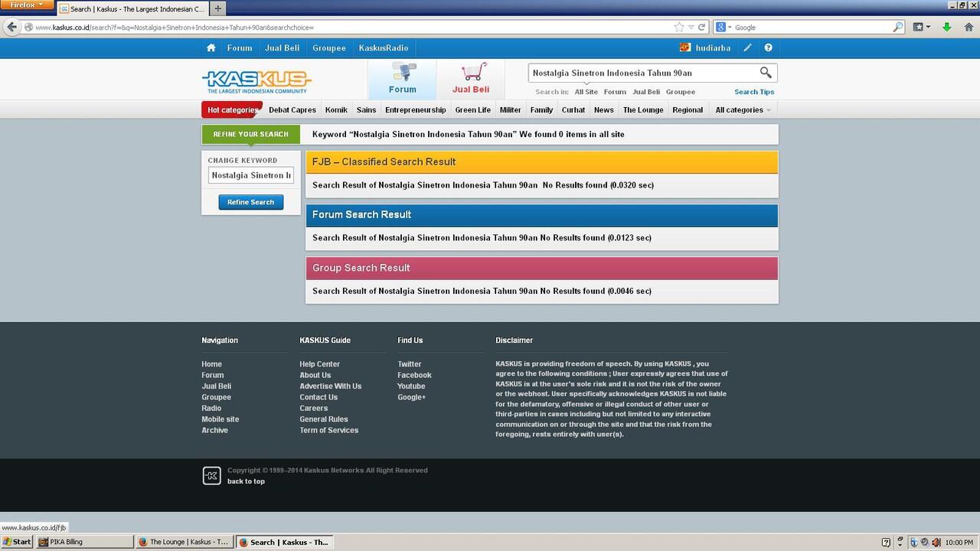Open the Term of Services link
The height and width of the screenshot is (551, 980).
(x=328, y=430)
